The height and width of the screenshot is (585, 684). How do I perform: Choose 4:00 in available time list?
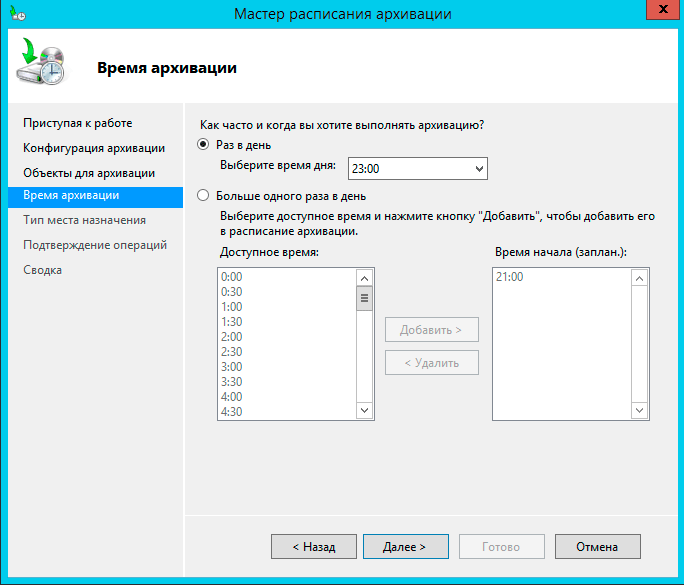pyautogui.click(x=231, y=396)
